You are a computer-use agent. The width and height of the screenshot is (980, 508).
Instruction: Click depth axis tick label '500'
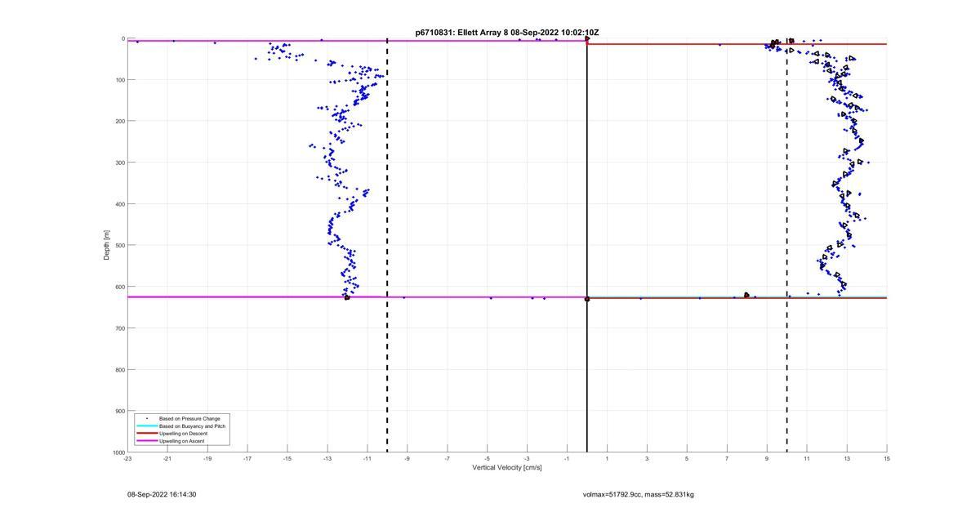pyautogui.click(x=119, y=245)
